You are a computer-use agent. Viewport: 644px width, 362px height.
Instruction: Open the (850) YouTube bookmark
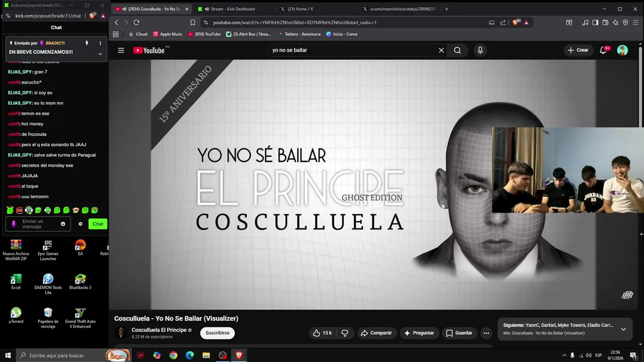[204, 34]
